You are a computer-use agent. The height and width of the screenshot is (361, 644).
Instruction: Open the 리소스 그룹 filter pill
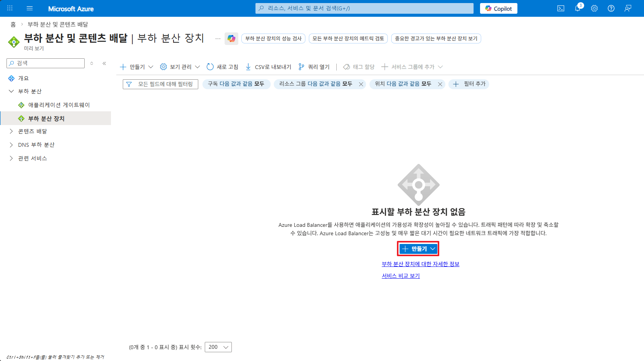tap(316, 84)
